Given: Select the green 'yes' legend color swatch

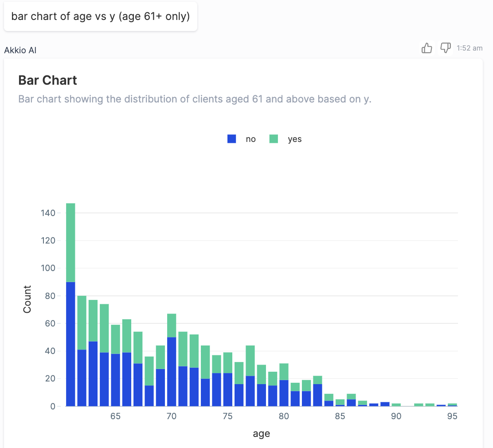Looking at the screenshot, I should [274, 138].
